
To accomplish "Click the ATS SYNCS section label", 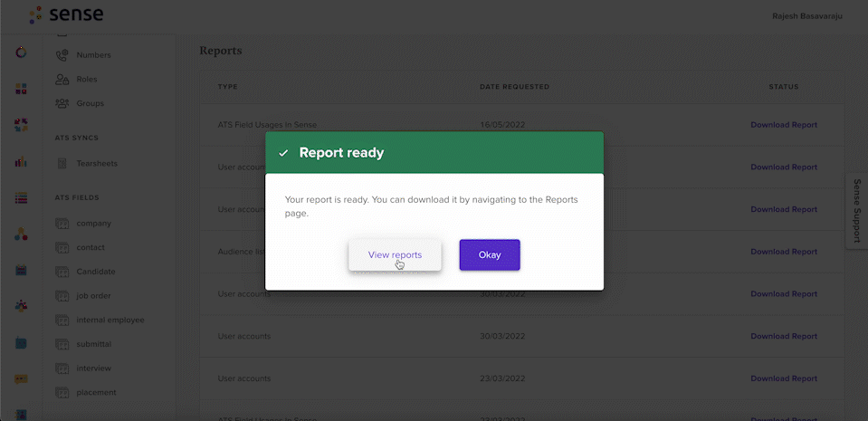I will (x=76, y=138).
